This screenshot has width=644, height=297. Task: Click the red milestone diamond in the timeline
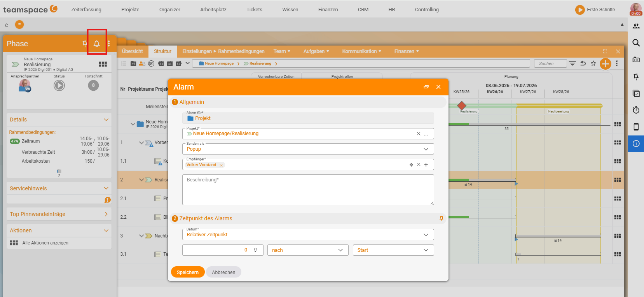tap(462, 105)
